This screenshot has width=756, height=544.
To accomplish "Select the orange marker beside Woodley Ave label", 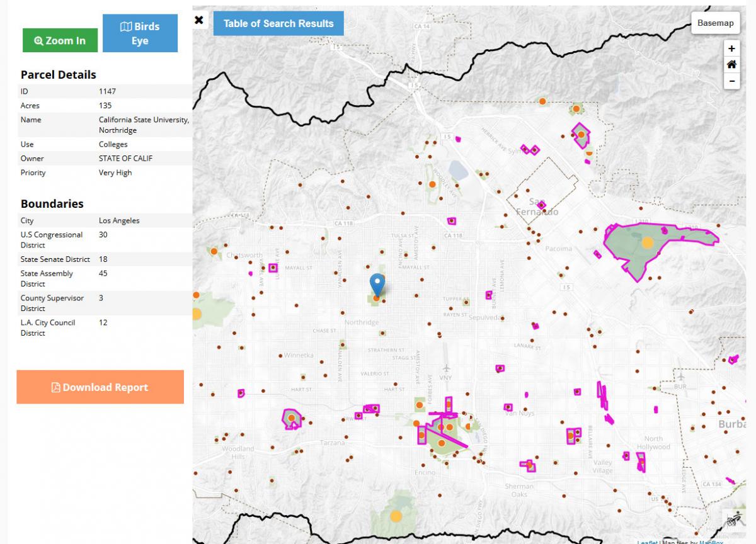I will [x=432, y=184].
